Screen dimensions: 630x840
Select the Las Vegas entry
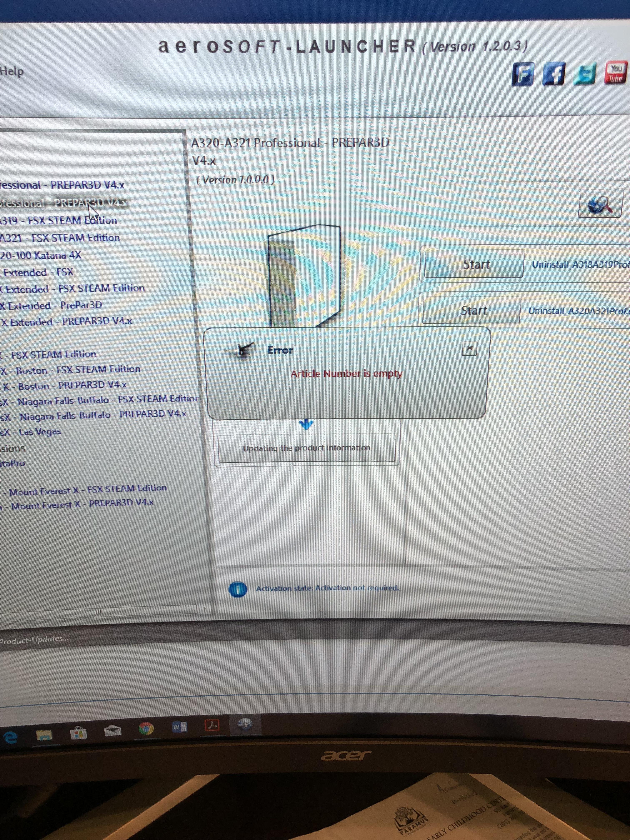[31, 432]
